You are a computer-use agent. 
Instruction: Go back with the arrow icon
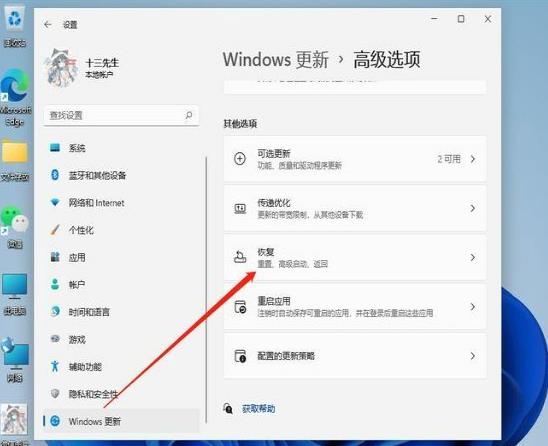[x=48, y=24]
